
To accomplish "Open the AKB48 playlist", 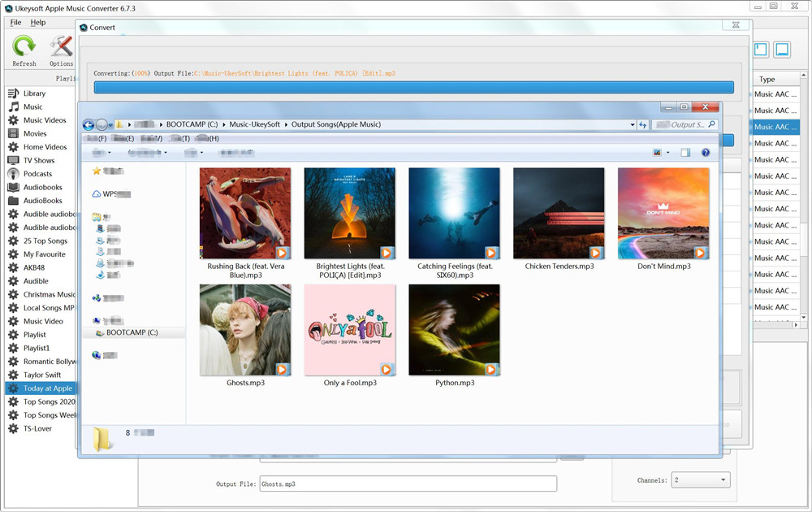I will [33, 268].
